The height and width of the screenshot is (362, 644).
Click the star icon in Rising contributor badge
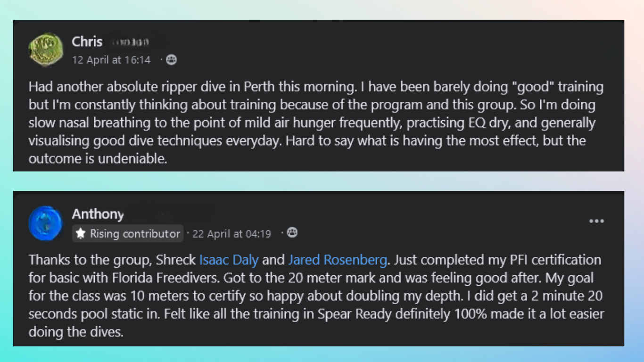[x=81, y=233]
